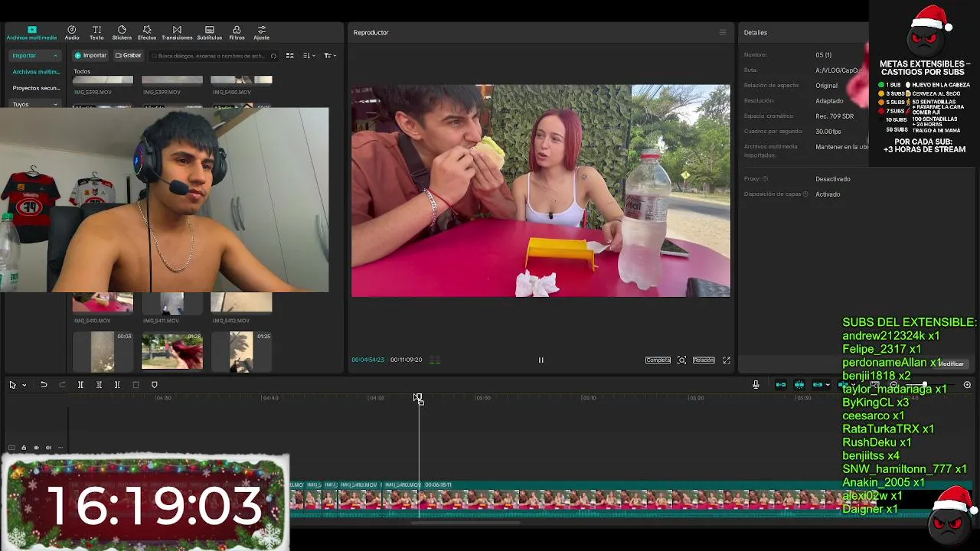
Task: Open the Texto tab
Action: point(96,33)
